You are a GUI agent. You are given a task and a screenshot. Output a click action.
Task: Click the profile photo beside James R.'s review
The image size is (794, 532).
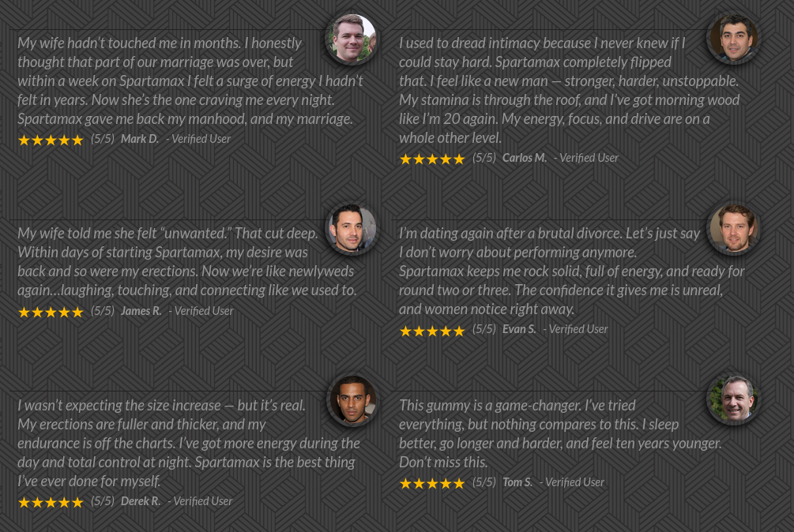(351, 229)
